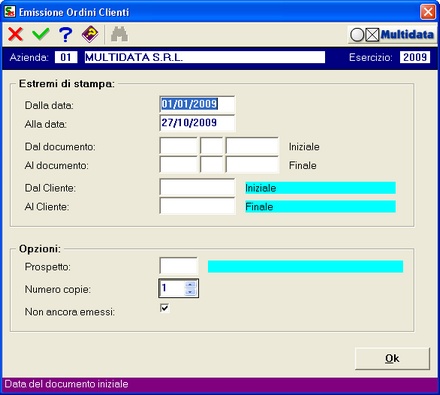Click the 'Al Cliente:' label
Screen dimensions: 440x395
[x=47, y=207]
